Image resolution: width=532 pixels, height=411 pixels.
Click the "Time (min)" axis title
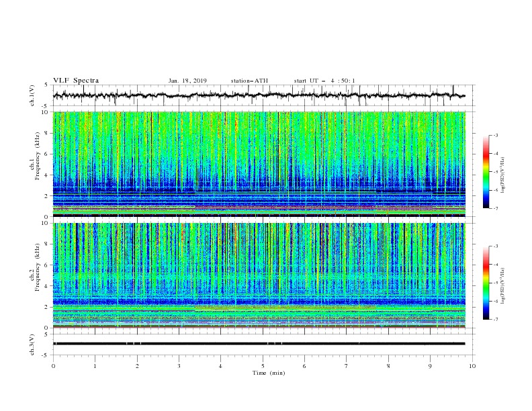point(269,373)
